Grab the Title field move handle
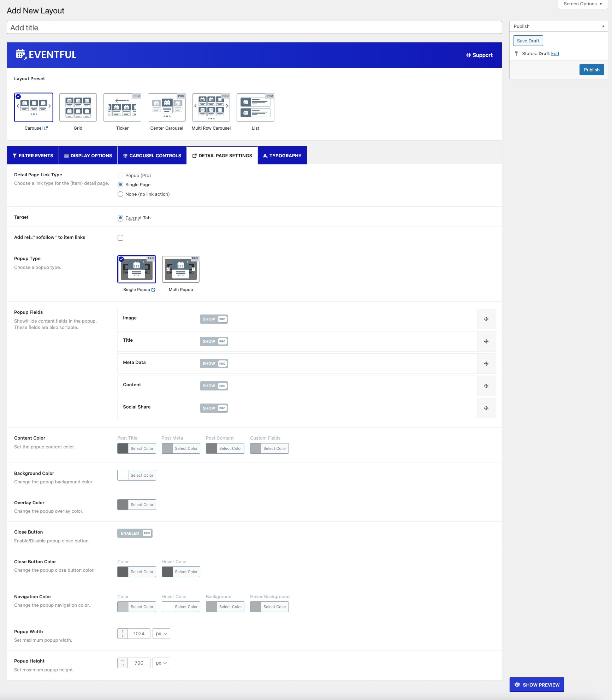 (x=486, y=341)
